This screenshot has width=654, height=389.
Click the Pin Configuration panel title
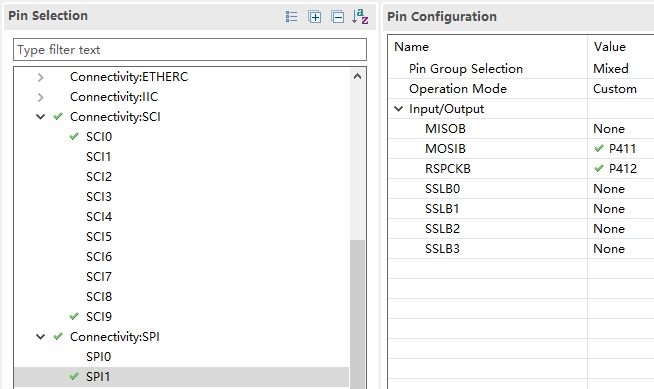442,16
